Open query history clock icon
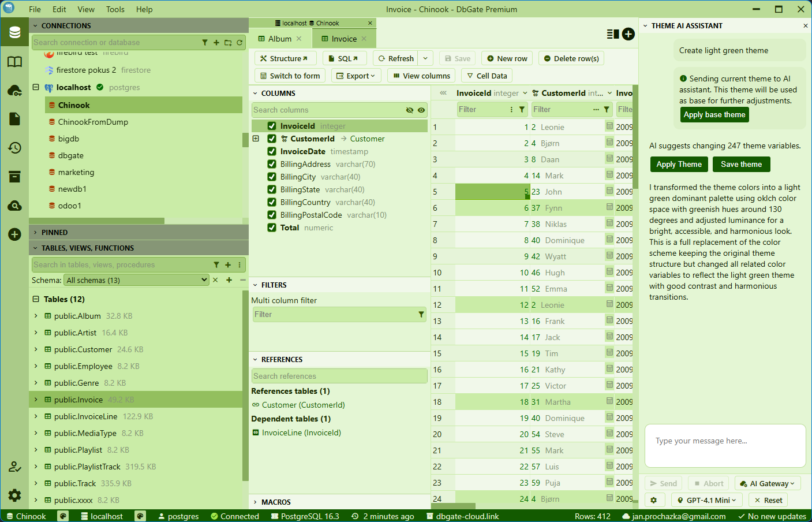Viewport: 812px width, 522px height. [x=14, y=148]
